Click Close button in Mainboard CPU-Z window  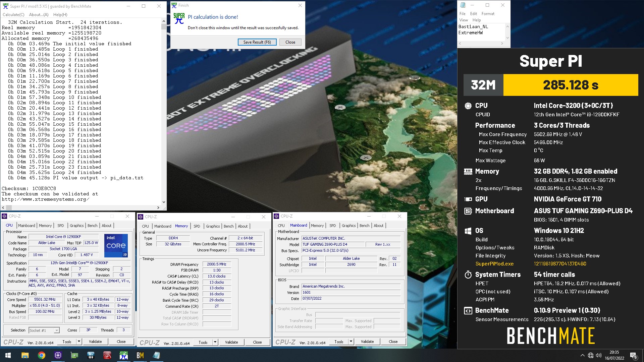[393, 342]
